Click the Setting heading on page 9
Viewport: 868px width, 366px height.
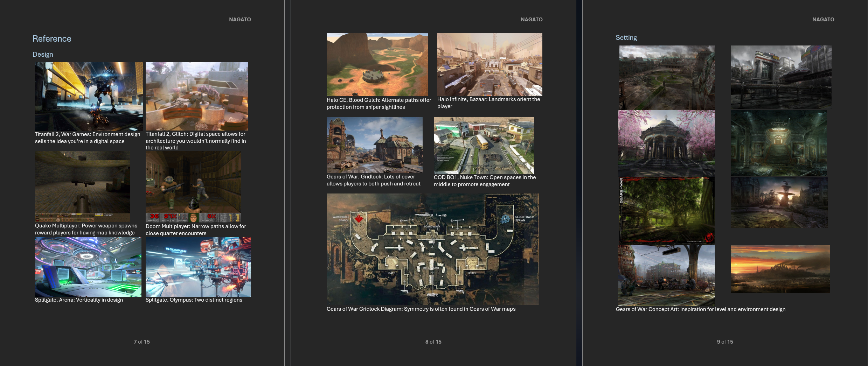[626, 38]
